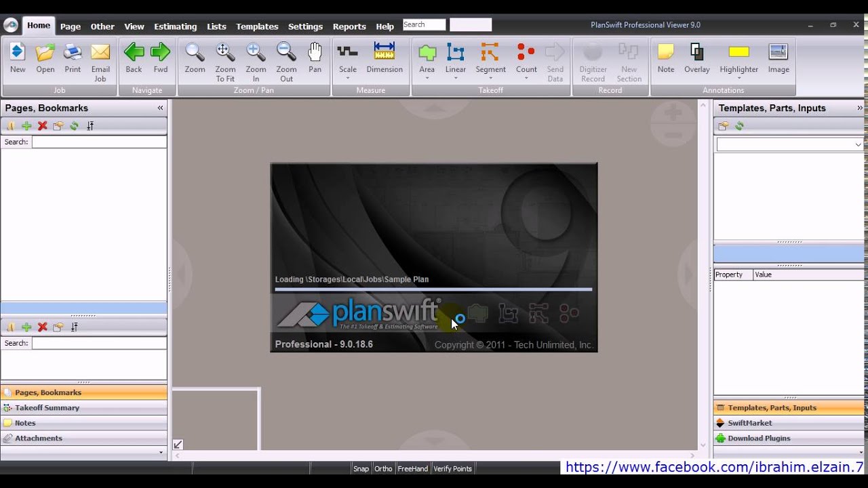Expand the Linear dropdown arrow

pyautogui.click(x=456, y=78)
